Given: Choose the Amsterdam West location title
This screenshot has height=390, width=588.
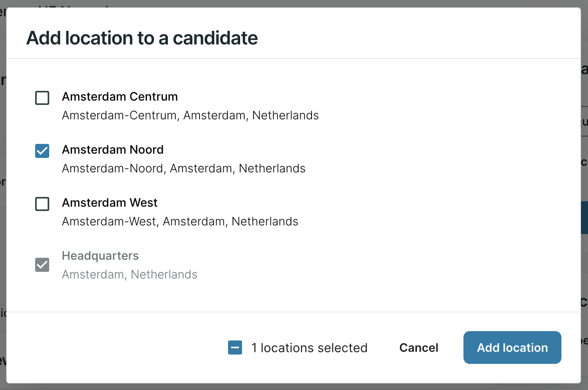Looking at the screenshot, I should [x=110, y=203].
